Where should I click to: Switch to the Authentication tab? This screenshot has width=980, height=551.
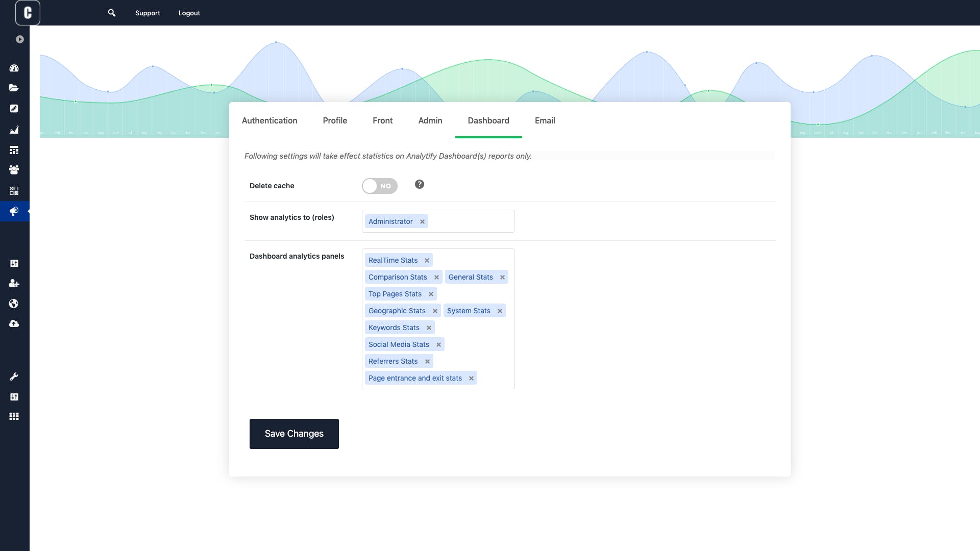pos(269,120)
